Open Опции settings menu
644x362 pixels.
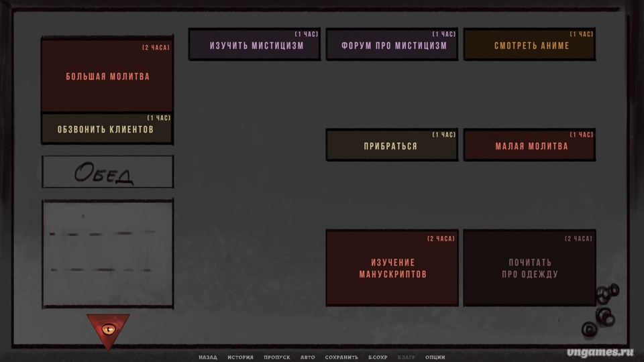[435, 357]
